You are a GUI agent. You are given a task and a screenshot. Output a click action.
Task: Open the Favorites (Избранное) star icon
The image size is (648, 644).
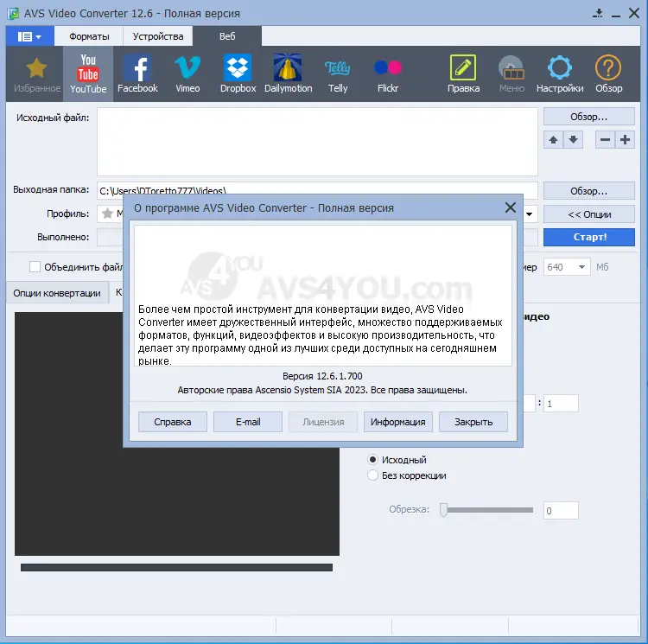pyautogui.click(x=37, y=74)
